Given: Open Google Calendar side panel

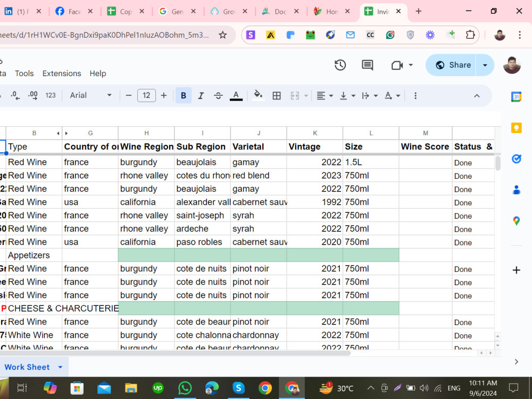Looking at the screenshot, I should point(516,97).
